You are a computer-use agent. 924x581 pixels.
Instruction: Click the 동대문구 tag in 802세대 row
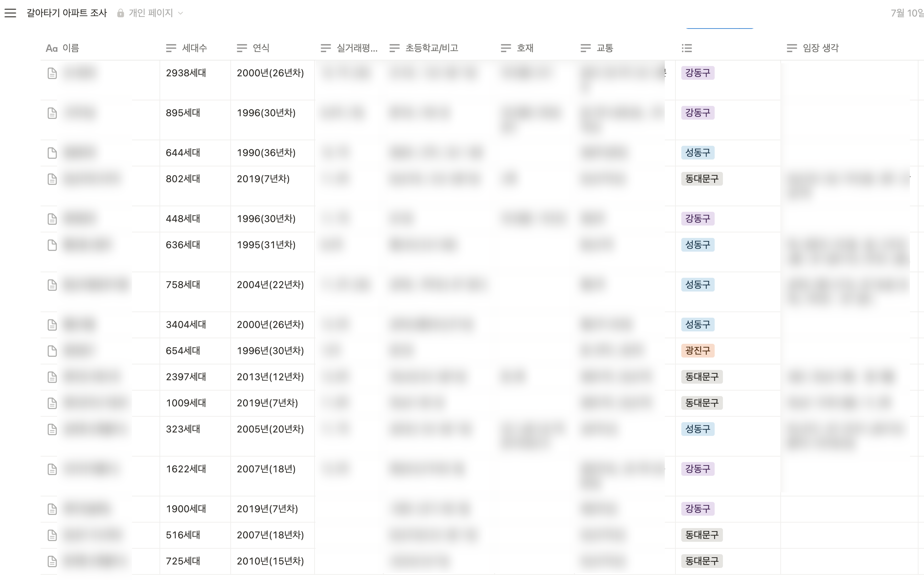click(x=702, y=179)
